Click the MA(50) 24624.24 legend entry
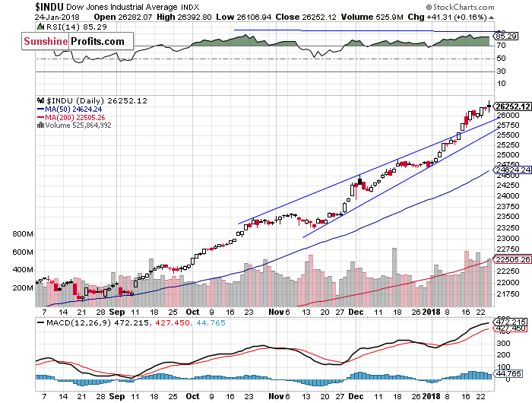Viewport: 532px width, 403px height. (x=69, y=109)
